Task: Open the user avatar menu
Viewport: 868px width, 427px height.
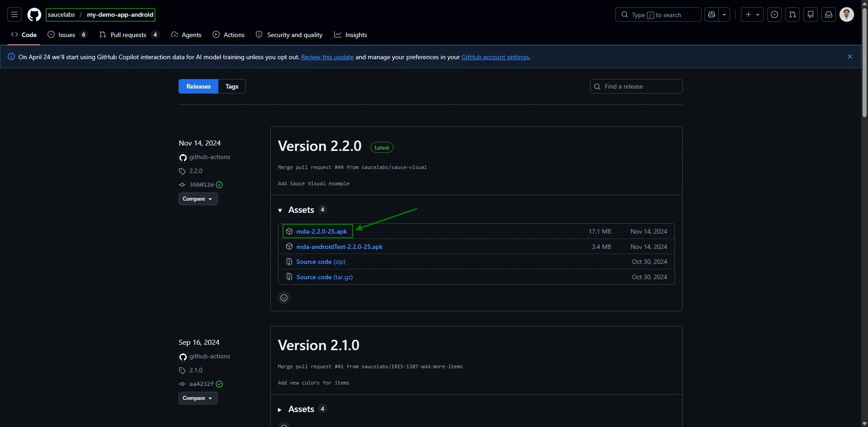Action: click(847, 14)
